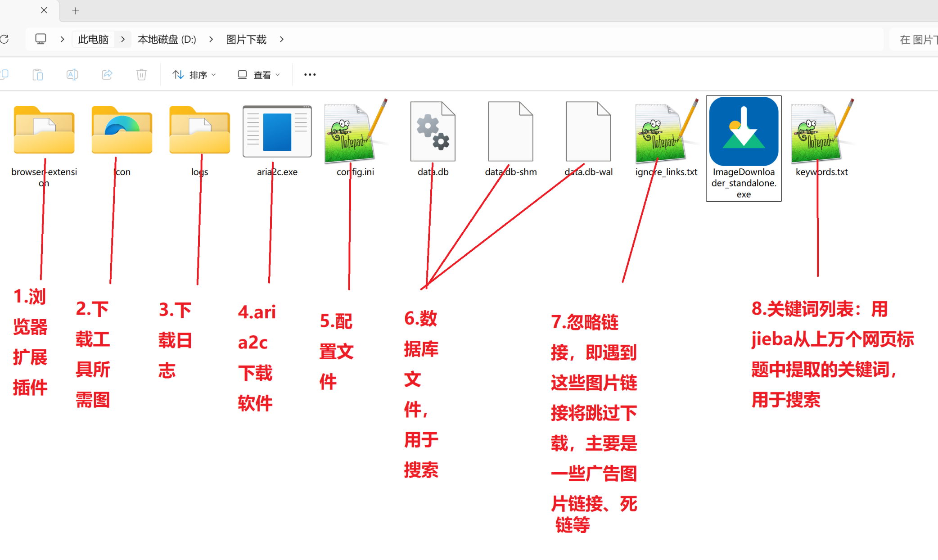938x560 pixels.
Task: Select the ImageDownloader_standalone.exe blue app icon
Action: 744,131
